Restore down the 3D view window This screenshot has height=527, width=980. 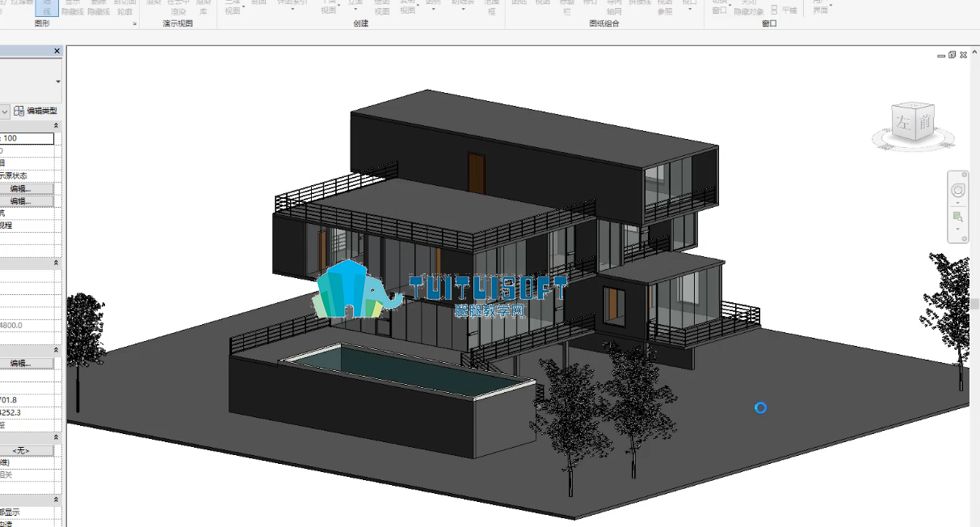tap(953, 55)
